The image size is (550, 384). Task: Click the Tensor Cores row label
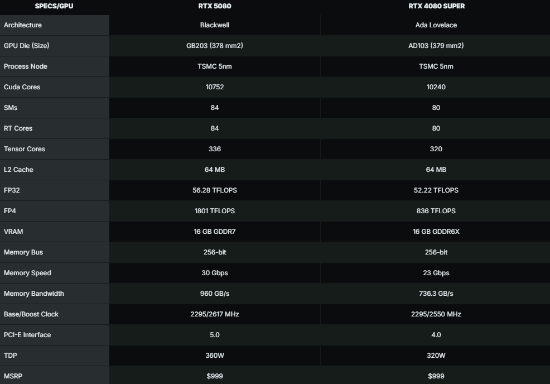pyautogui.click(x=25, y=149)
